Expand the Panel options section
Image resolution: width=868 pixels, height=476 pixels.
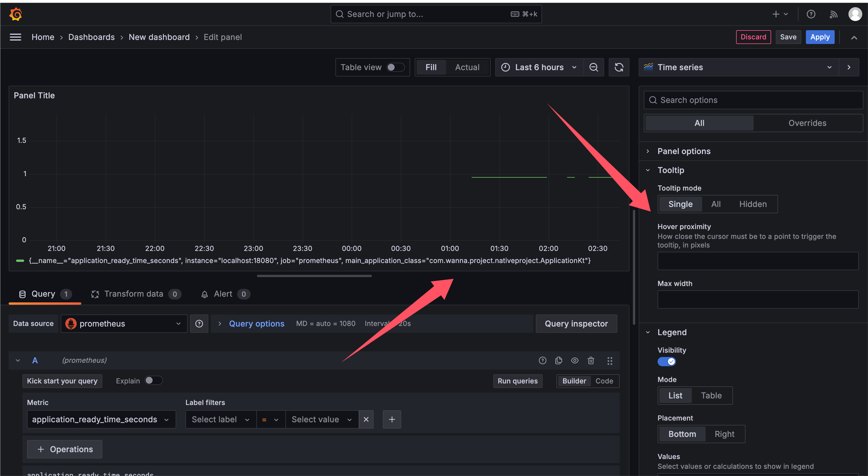(684, 151)
